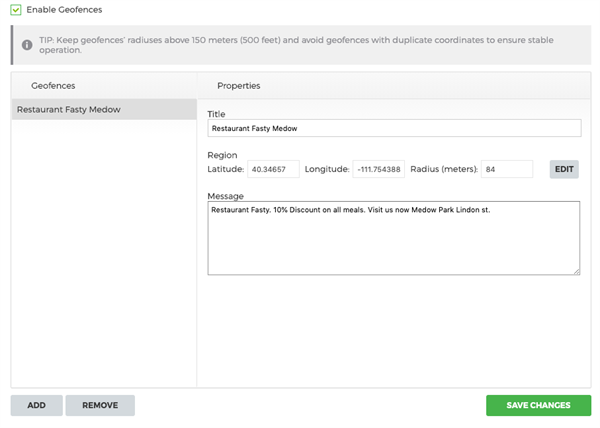Click the EDIT region button

coord(564,169)
